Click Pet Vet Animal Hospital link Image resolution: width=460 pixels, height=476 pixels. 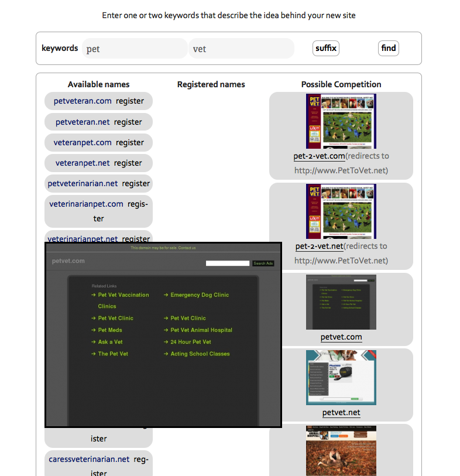pyautogui.click(x=201, y=330)
